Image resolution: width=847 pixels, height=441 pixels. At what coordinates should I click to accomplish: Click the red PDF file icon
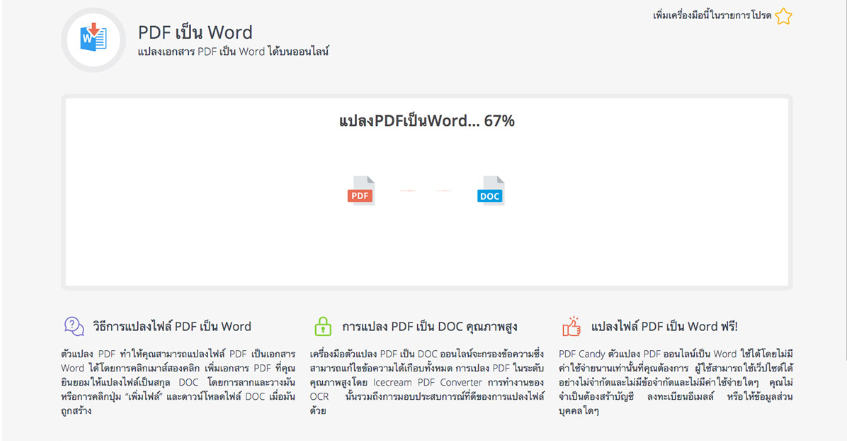click(x=361, y=190)
